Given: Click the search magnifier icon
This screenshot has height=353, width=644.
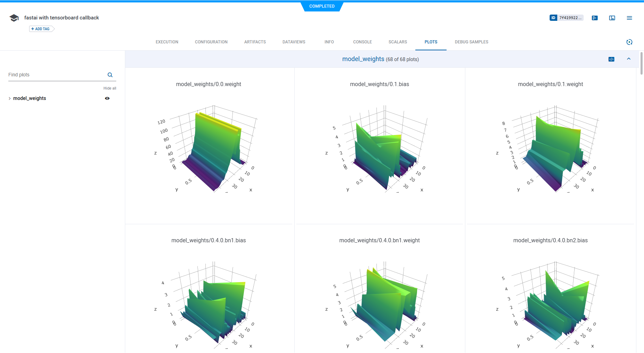Looking at the screenshot, I should [110, 75].
